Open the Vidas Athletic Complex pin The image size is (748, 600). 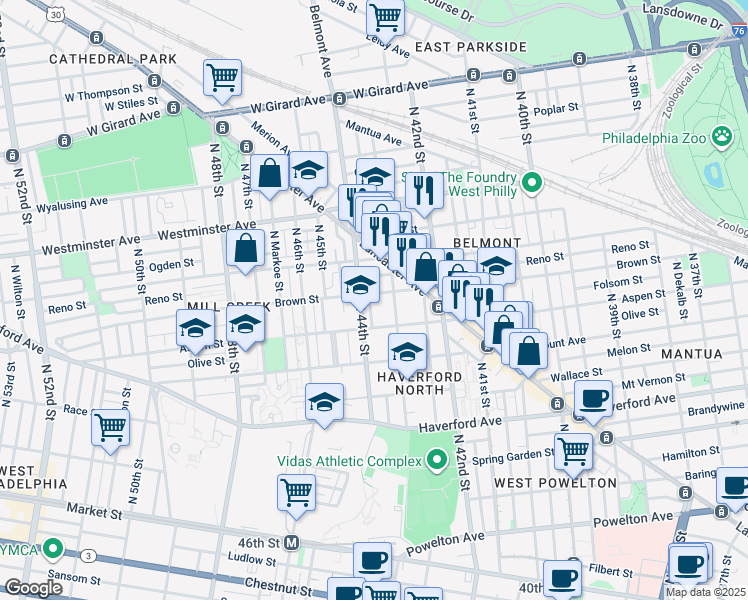[x=436, y=461]
